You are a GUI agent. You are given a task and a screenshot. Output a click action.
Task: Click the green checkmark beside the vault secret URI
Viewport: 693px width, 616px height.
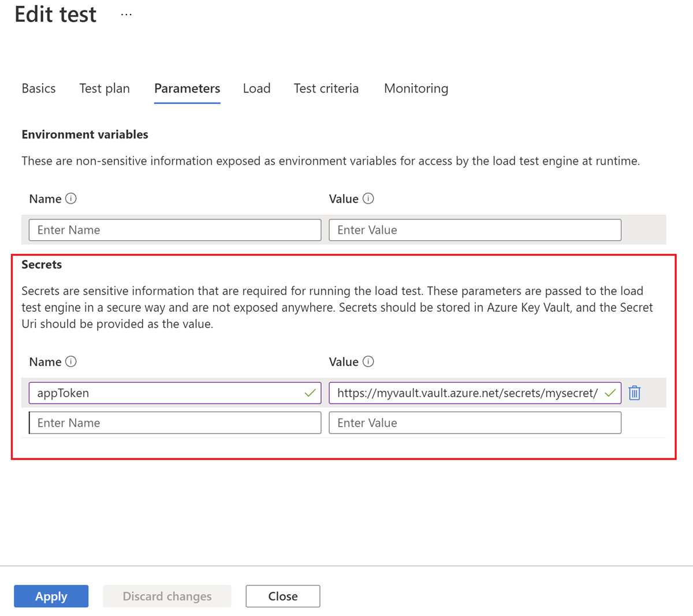(x=610, y=393)
